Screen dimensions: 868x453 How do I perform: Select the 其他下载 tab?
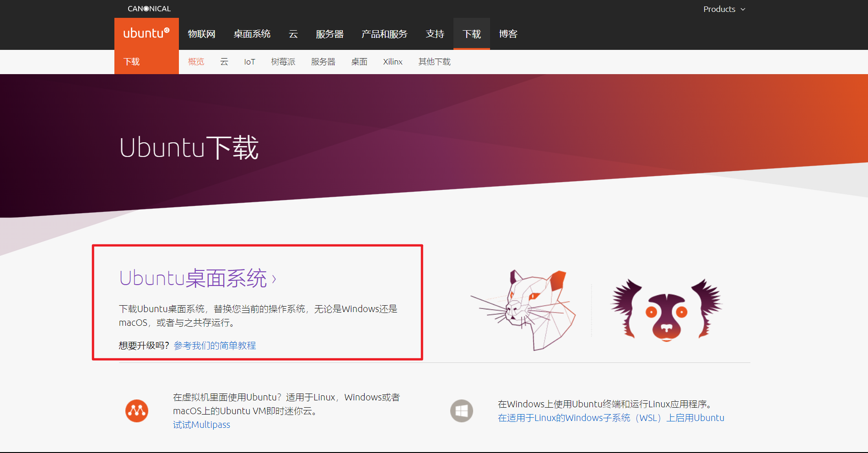click(x=434, y=61)
